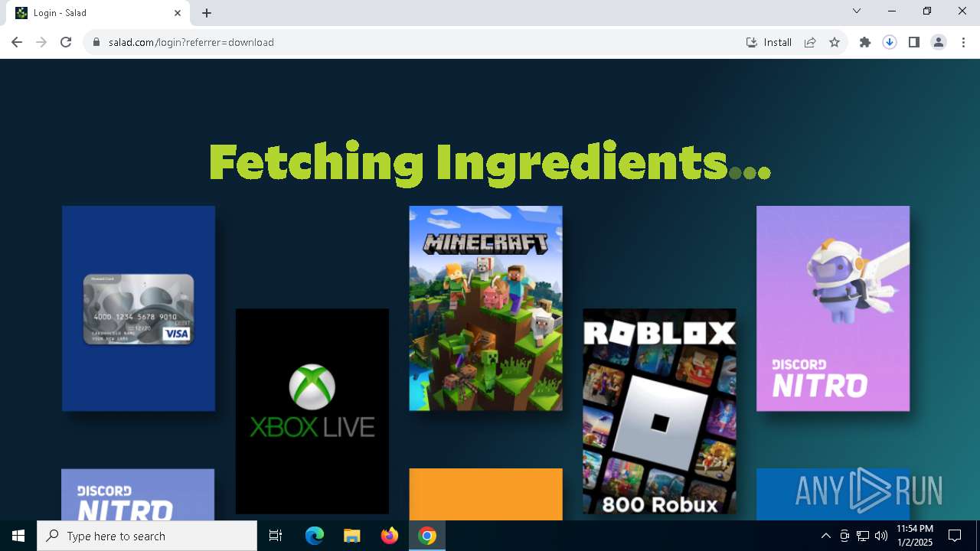Screen dimensions: 980x551
Task: Click the blue Discord Nitro tile at bottom
Action: (138, 494)
